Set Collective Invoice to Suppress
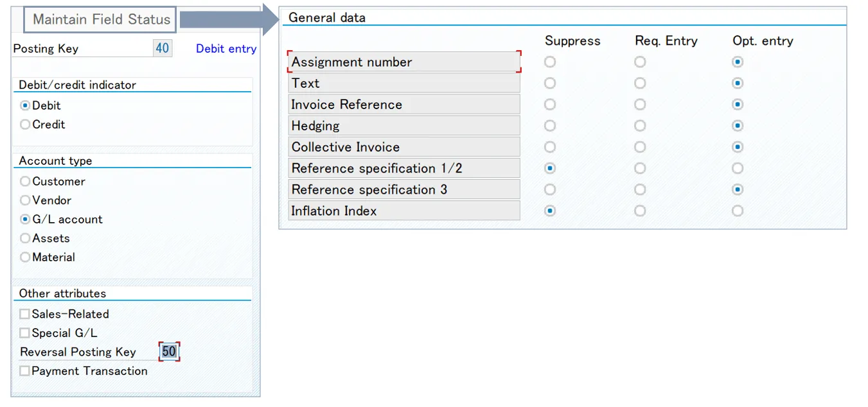 pos(550,147)
